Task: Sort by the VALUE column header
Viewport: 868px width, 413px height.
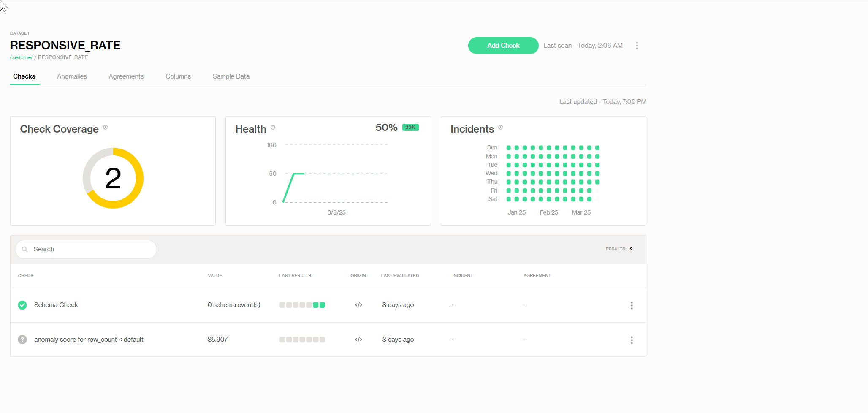Action: click(215, 276)
